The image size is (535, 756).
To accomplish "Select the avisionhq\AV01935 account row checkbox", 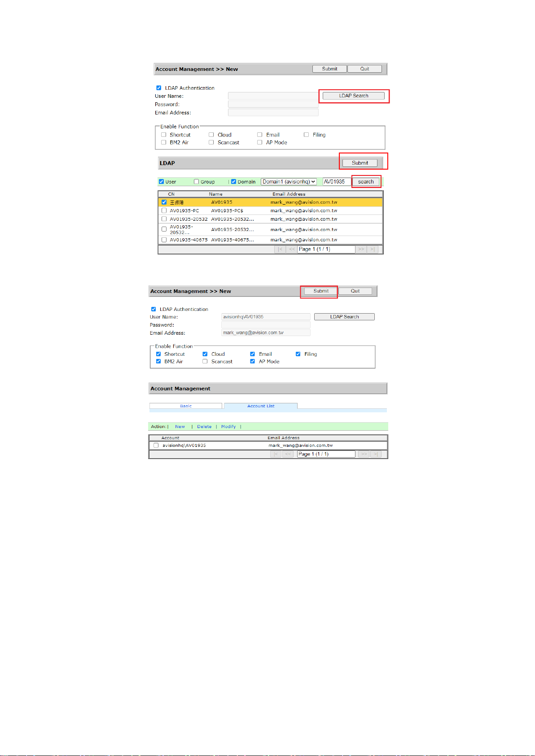I will click(156, 446).
